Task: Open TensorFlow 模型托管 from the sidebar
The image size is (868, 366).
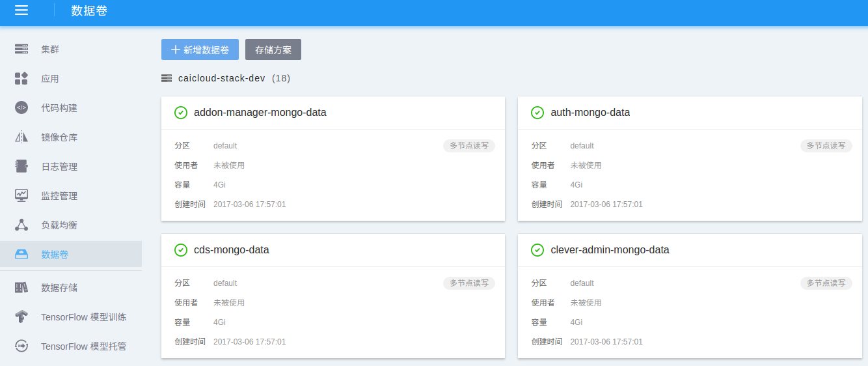Action: [83, 346]
